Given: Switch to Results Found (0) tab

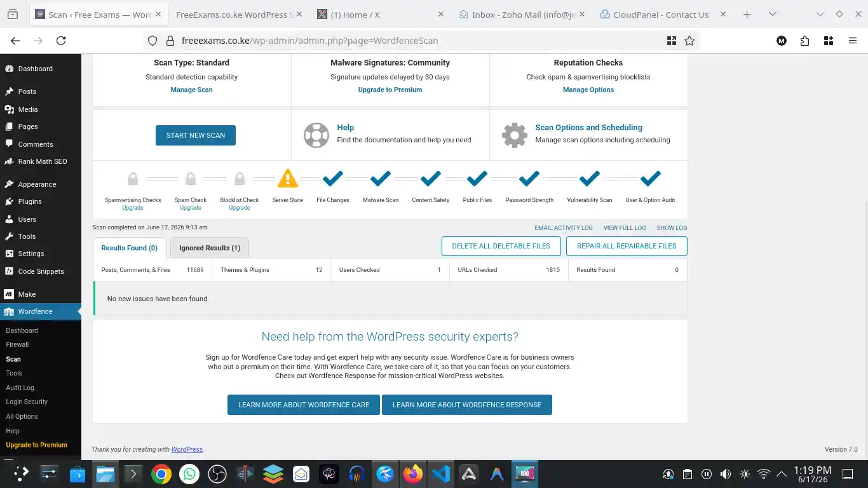Looking at the screenshot, I should (130, 248).
